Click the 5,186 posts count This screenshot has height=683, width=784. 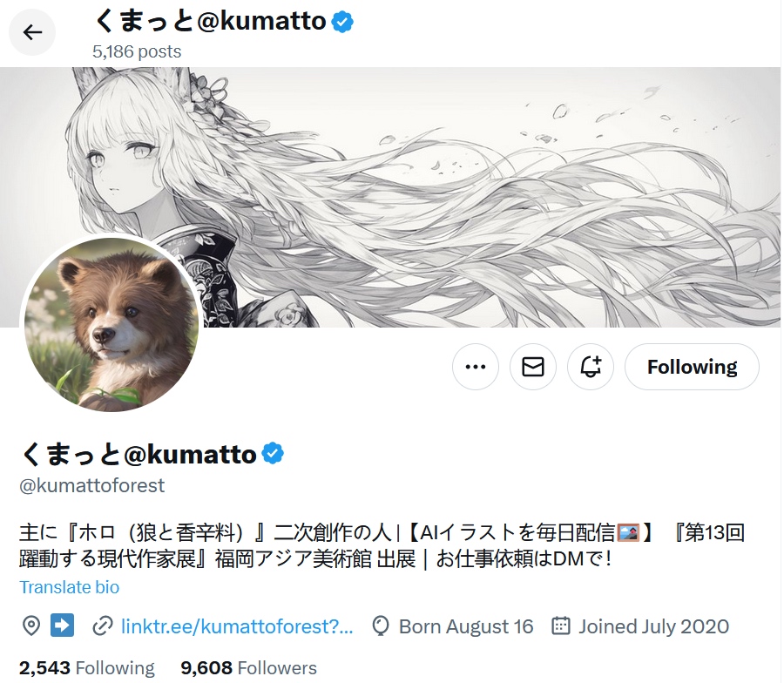pyautogui.click(x=137, y=51)
